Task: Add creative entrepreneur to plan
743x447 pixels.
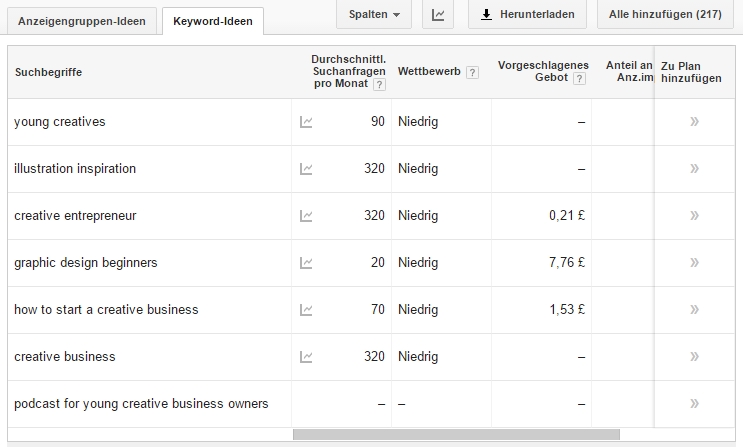Action: click(x=694, y=216)
